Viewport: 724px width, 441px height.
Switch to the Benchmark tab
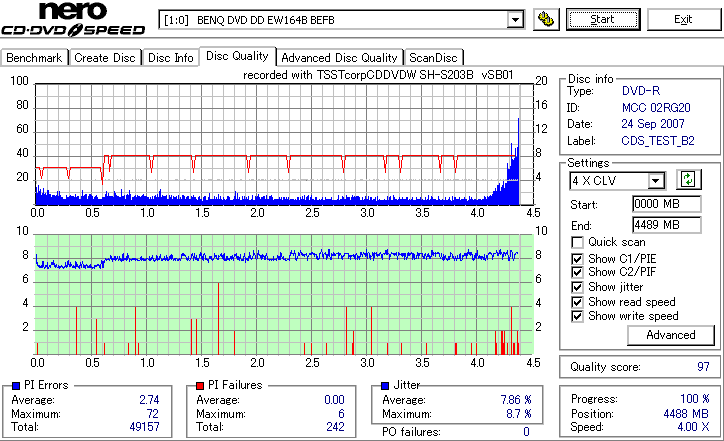coord(34,58)
